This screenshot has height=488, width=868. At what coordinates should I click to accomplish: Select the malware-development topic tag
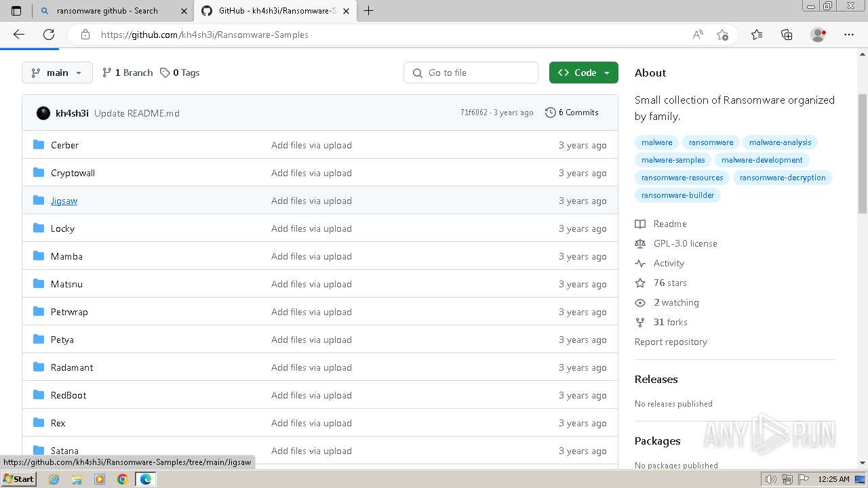coord(762,160)
